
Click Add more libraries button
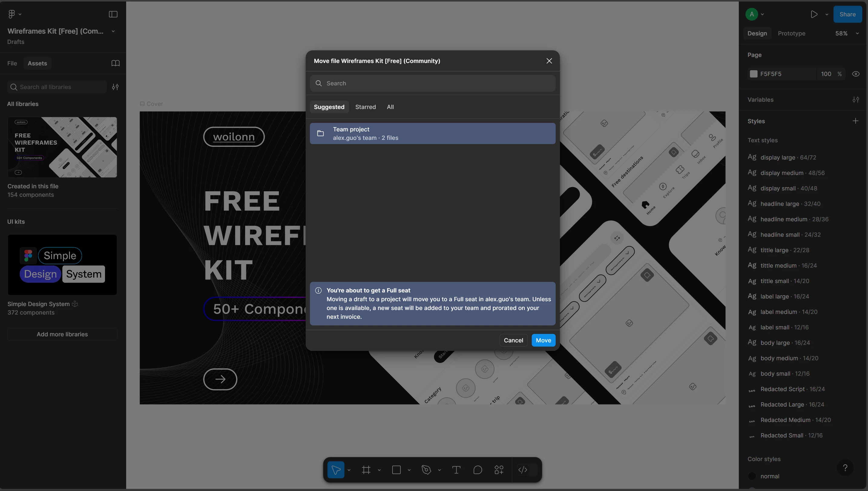click(x=62, y=334)
